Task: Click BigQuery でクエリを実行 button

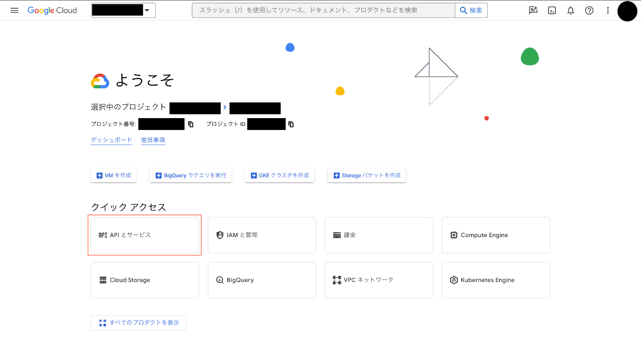Action: tap(190, 175)
